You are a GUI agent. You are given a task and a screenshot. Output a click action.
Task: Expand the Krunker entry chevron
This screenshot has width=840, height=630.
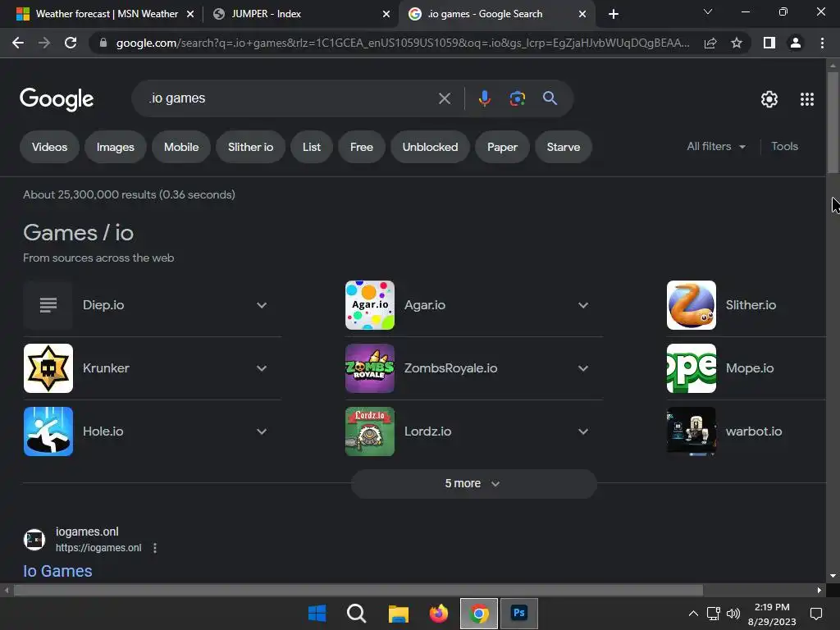click(262, 368)
